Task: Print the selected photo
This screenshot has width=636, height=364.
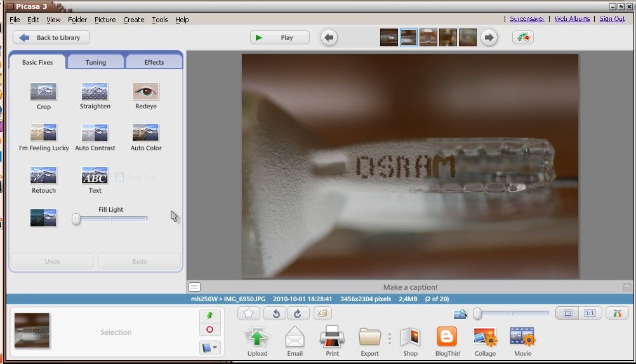Action: point(332,341)
